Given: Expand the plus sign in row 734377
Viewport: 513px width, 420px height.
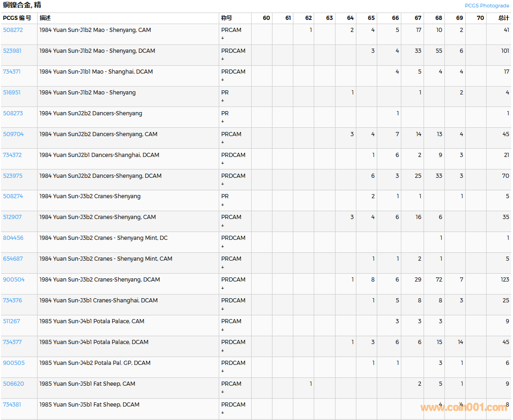Looking at the screenshot, I should coord(222,351).
